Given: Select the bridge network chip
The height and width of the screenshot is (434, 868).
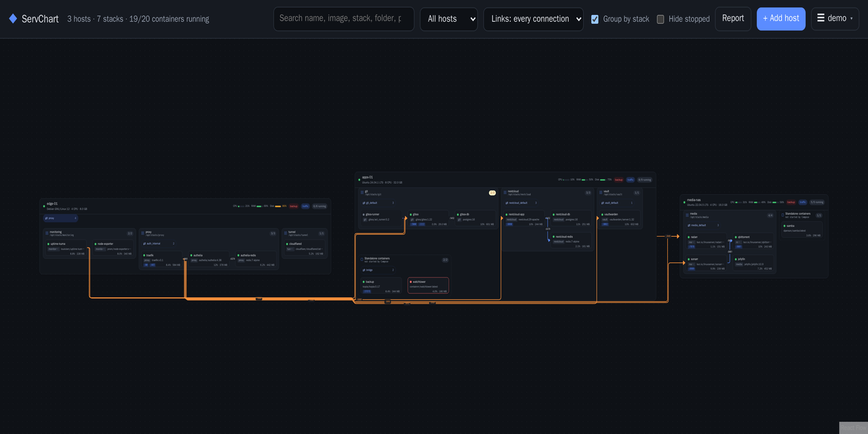Looking at the screenshot, I should click(x=378, y=270).
